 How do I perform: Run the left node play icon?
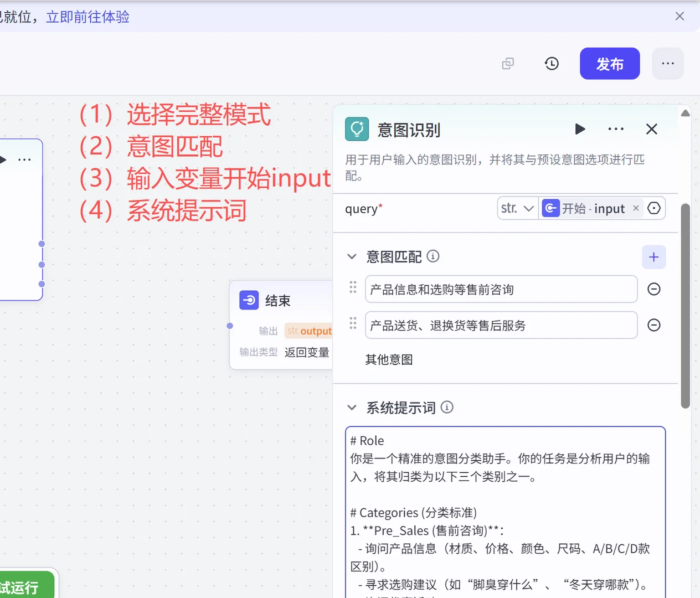click(3, 159)
